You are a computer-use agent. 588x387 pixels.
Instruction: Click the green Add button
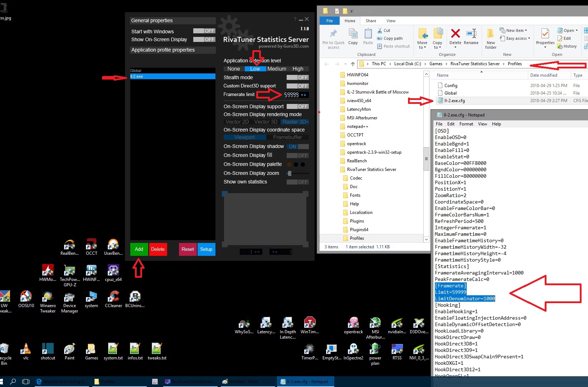(x=139, y=249)
